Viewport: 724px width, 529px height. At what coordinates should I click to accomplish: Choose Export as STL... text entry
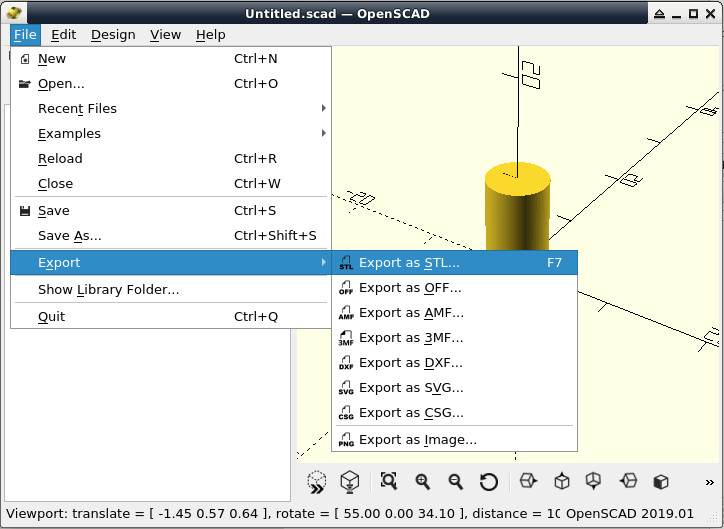pos(409,263)
